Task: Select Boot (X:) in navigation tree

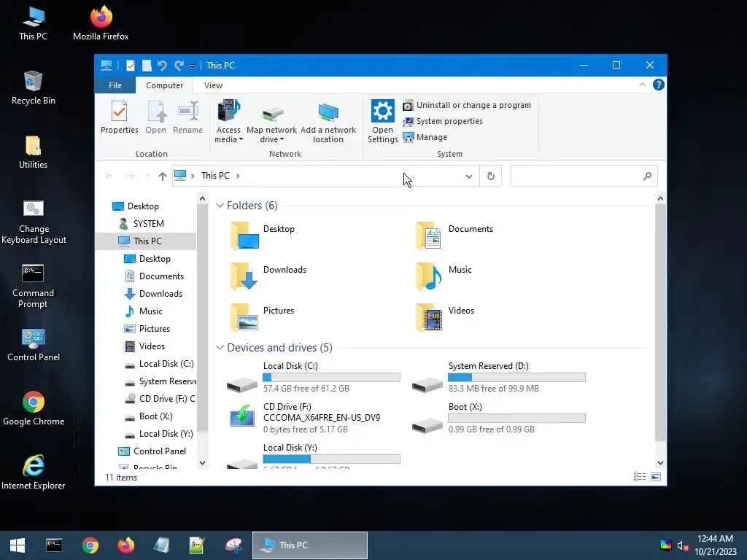Action: [x=156, y=416]
